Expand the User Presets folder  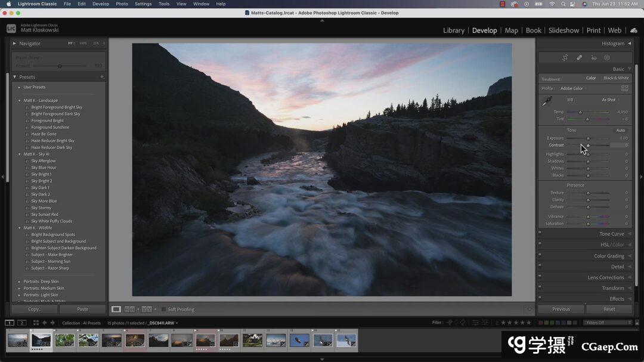tap(19, 87)
